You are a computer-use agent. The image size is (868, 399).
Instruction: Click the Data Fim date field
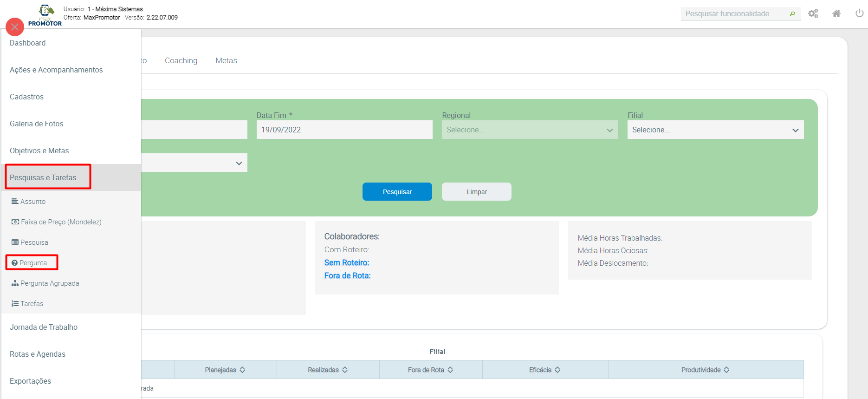344,130
